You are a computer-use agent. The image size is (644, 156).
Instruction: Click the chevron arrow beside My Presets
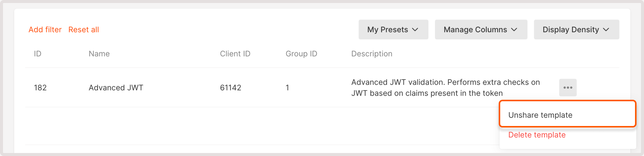(x=415, y=30)
